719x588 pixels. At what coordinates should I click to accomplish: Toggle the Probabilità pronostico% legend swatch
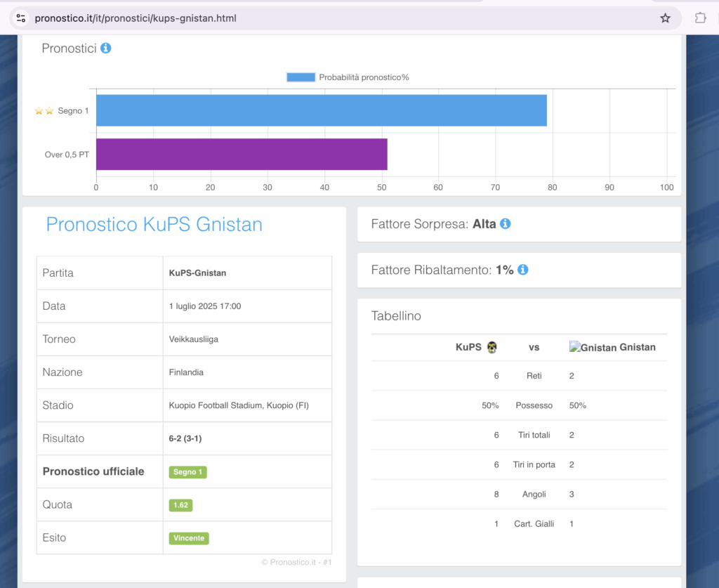pyautogui.click(x=301, y=77)
